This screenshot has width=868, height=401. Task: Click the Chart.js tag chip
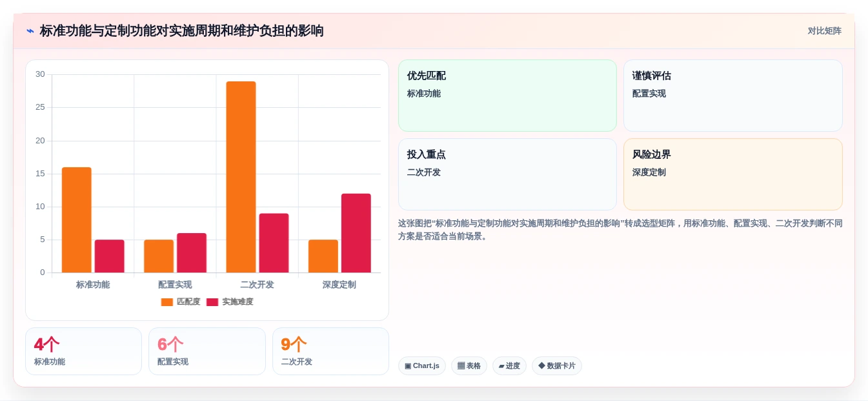[x=422, y=366]
